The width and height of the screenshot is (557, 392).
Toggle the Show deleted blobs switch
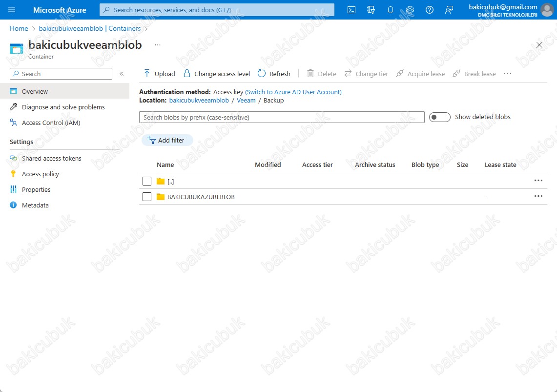pyautogui.click(x=439, y=117)
